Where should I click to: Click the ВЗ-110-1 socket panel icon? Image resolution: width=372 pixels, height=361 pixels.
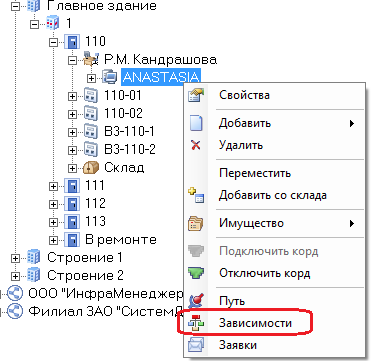coord(90,132)
